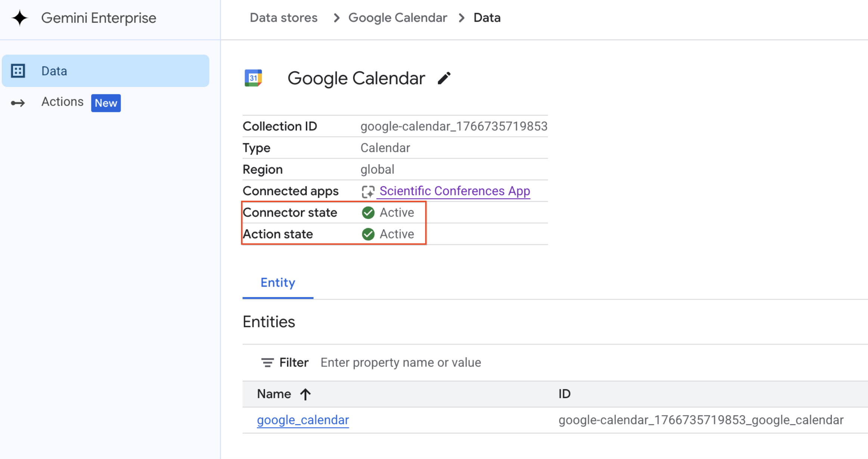
Task: Click the Actions arrow icon in sidebar
Action: (x=18, y=103)
